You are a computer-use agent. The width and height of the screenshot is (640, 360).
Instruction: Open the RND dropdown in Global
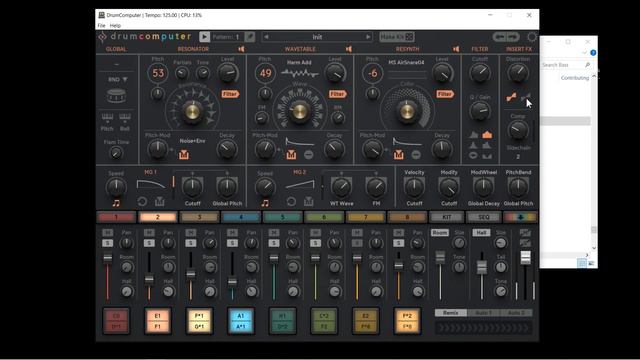[x=118, y=80]
